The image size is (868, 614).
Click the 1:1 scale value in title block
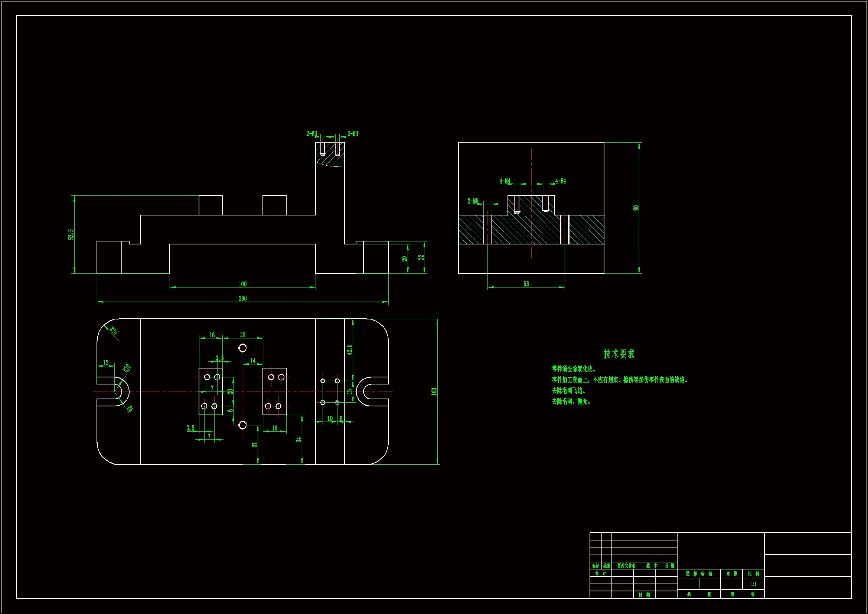click(x=753, y=584)
